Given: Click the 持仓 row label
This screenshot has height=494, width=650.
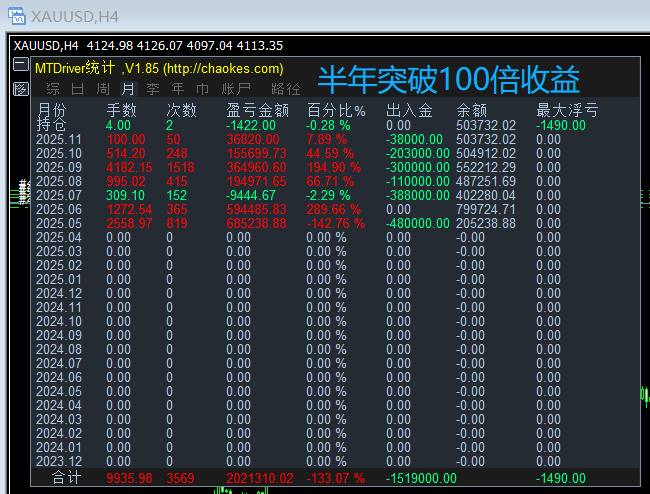Looking at the screenshot, I should pyautogui.click(x=51, y=125).
